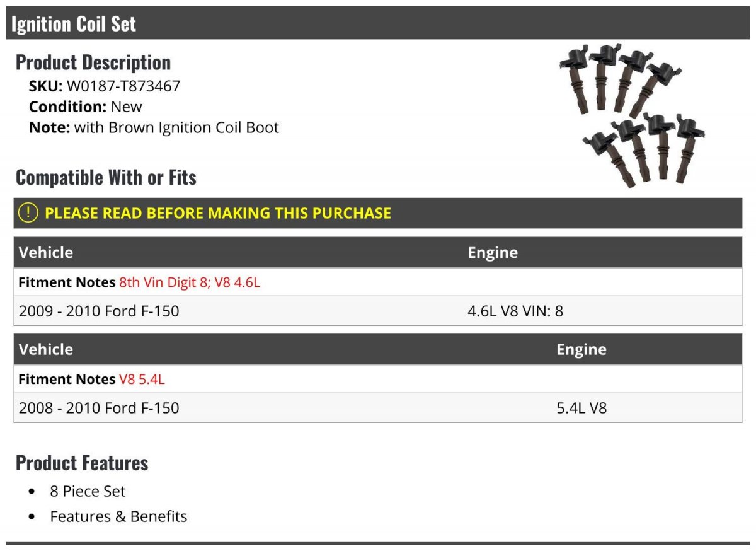756x551 pixels.
Task: Click the "Ignition Coil Set" title bar
Action: 74,24
